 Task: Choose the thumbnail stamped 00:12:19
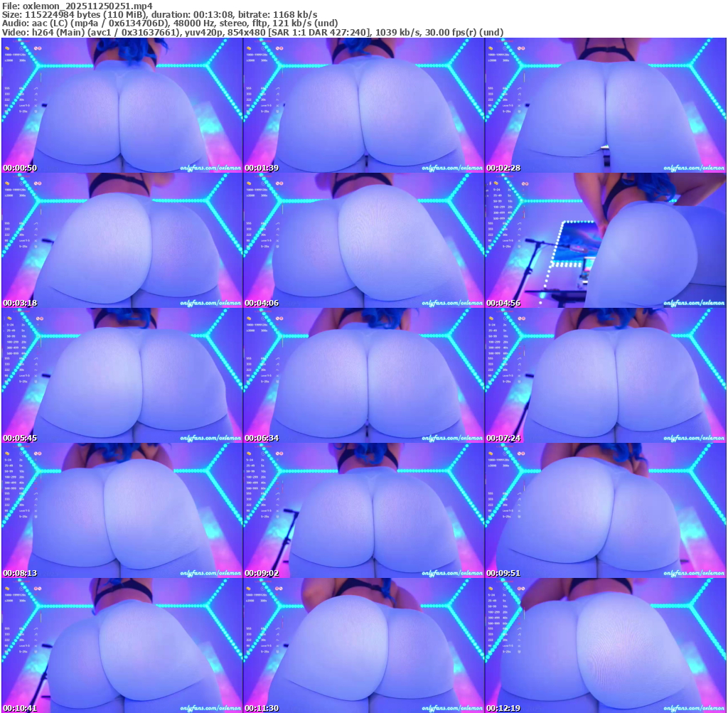tap(606, 645)
